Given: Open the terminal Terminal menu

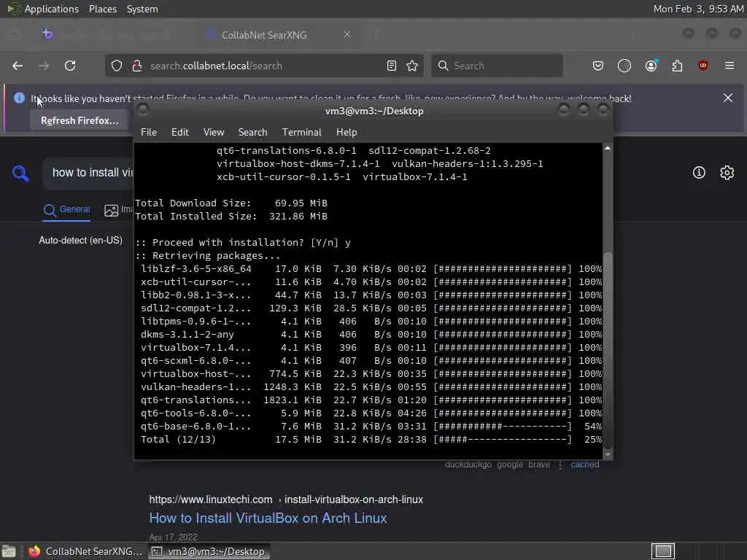Looking at the screenshot, I should point(301,133).
